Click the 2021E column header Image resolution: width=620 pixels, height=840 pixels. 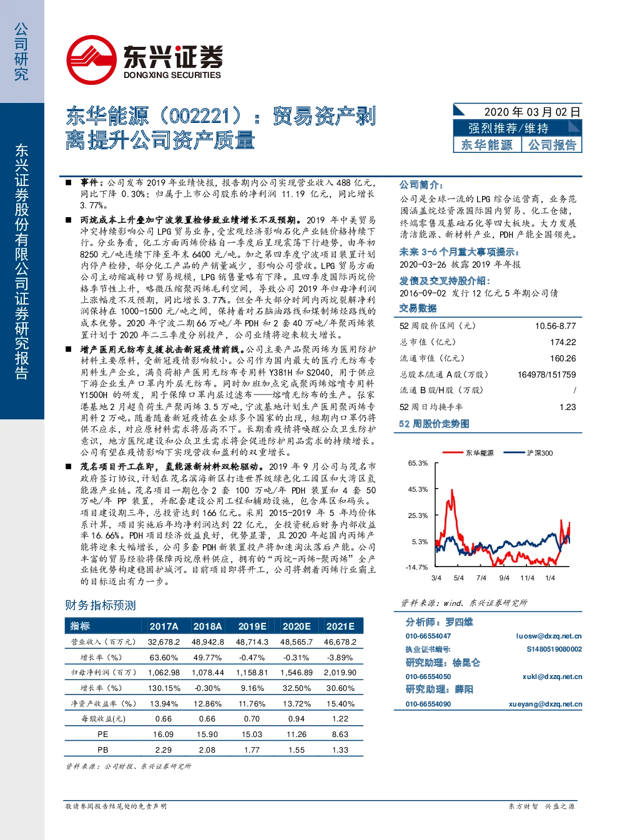tap(340, 626)
